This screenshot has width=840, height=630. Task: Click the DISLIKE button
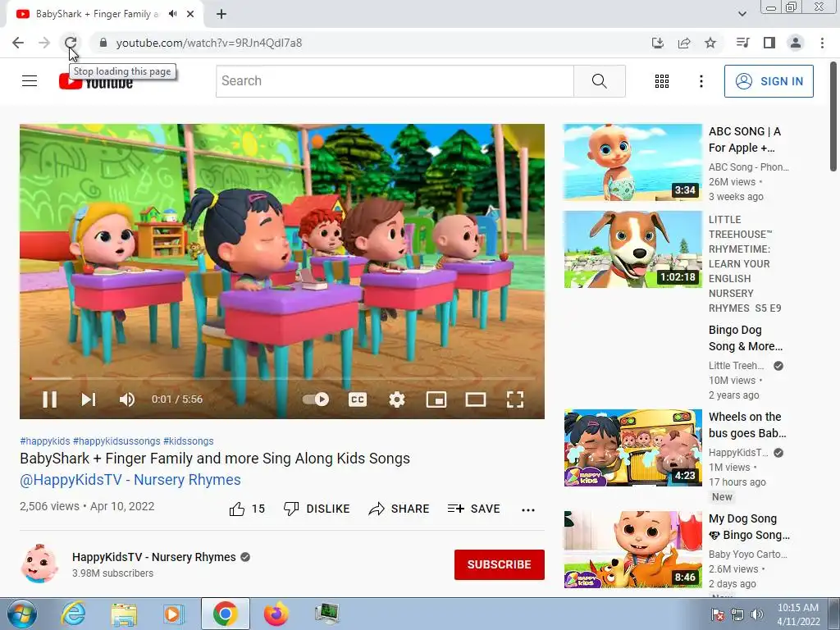point(317,509)
